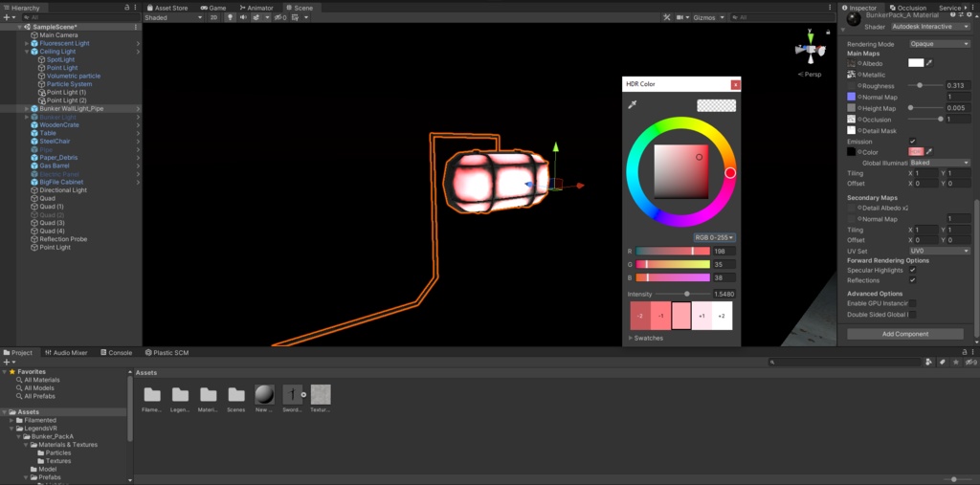Open material preset settings icon
The width and height of the screenshot is (980, 485).
pyautogui.click(x=961, y=14)
